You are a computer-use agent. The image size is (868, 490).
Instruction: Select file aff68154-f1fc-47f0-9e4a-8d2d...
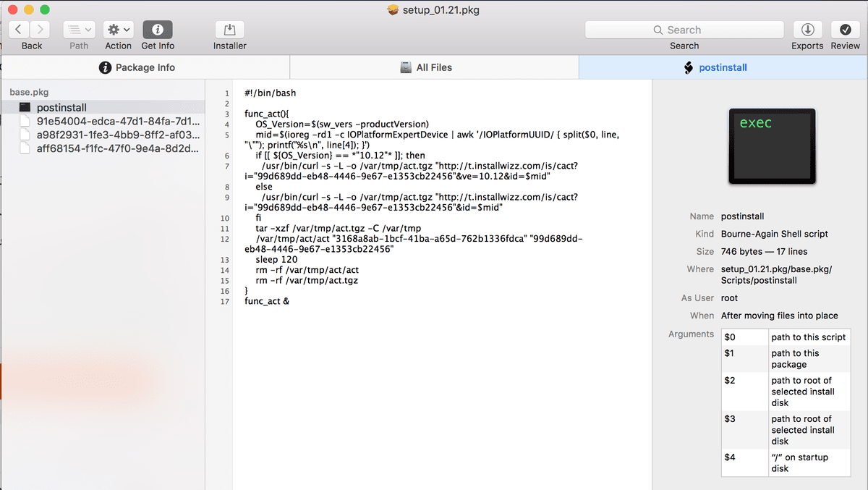click(x=103, y=148)
